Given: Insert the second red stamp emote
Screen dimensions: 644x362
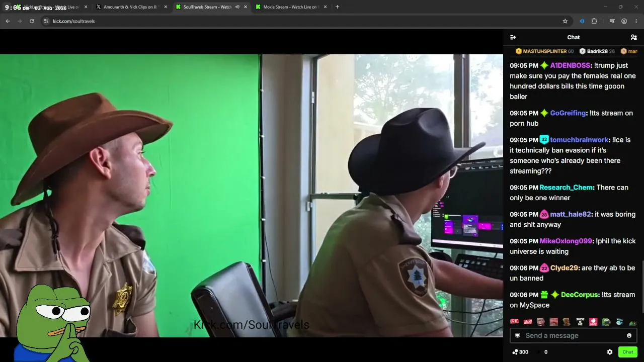Looking at the screenshot, I should 527,322.
